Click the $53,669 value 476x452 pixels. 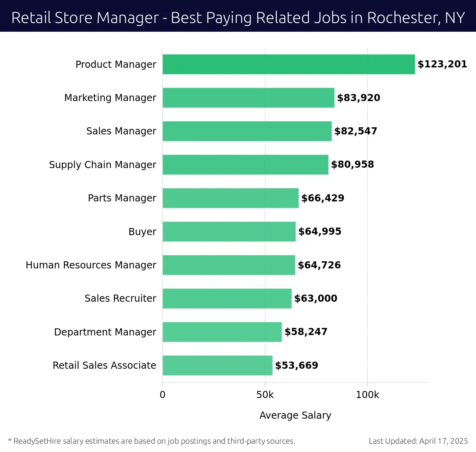point(297,366)
